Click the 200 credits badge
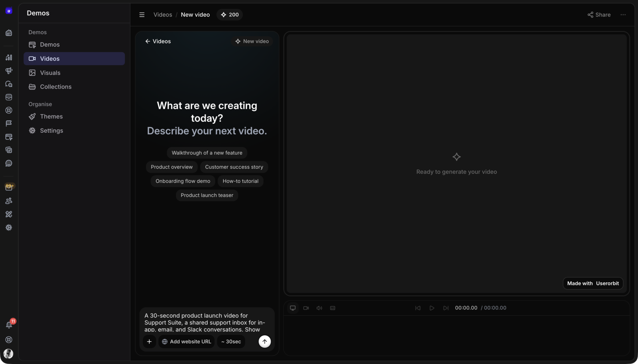638x364 pixels. (230, 15)
